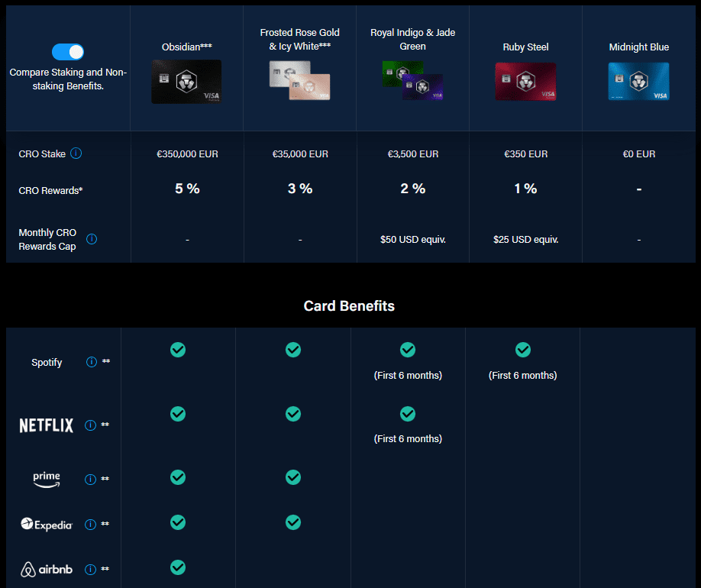Click the Frosted Rose Gold & Icy White heading
Image resolution: width=701 pixels, height=588 pixels.
pos(300,40)
